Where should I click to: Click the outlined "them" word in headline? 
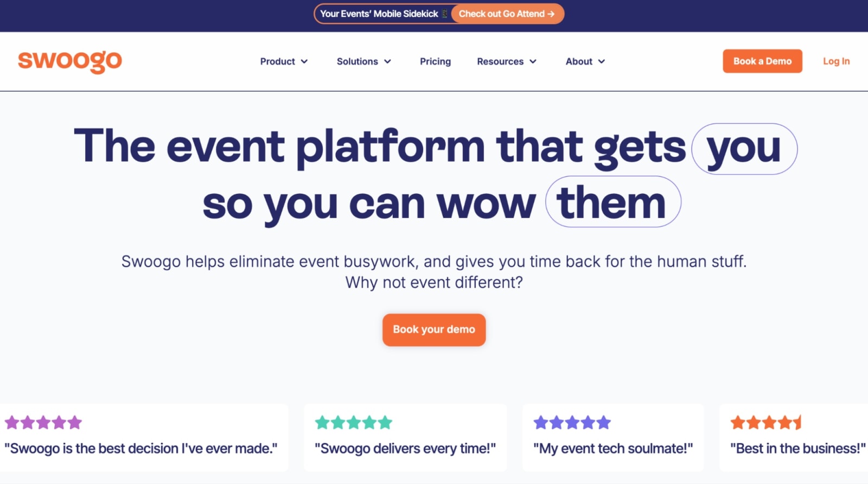613,201
